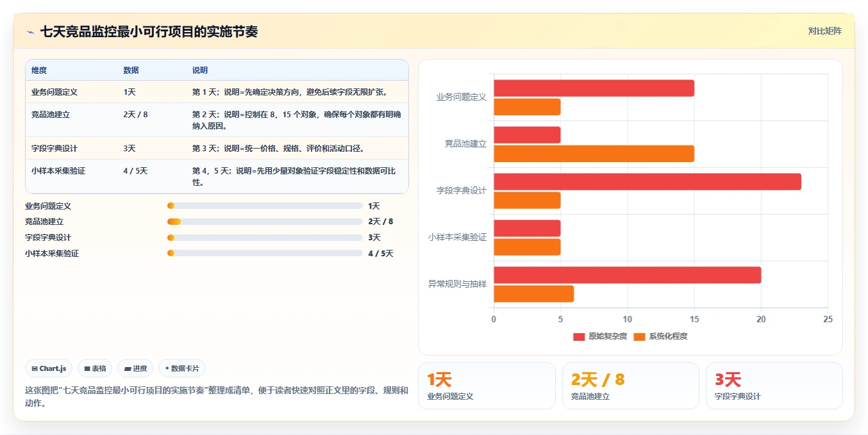Click the 说明 column header
Screen dimensions: 868x435
tap(200, 70)
